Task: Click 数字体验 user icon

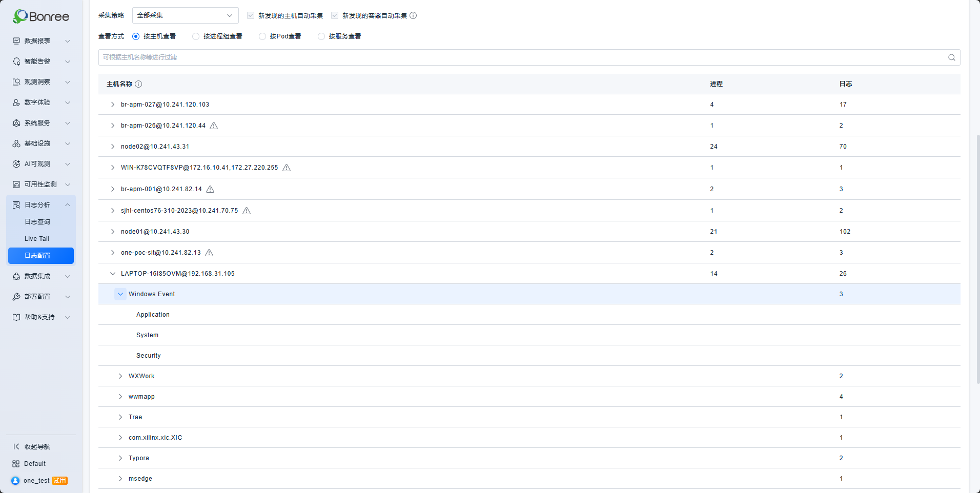Action: click(x=16, y=102)
